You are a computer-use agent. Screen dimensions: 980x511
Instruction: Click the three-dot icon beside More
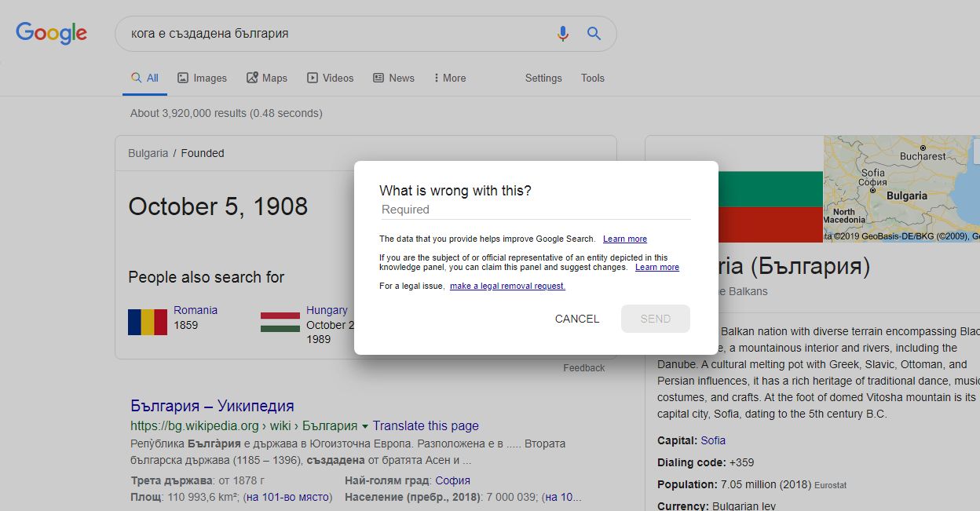tap(435, 78)
